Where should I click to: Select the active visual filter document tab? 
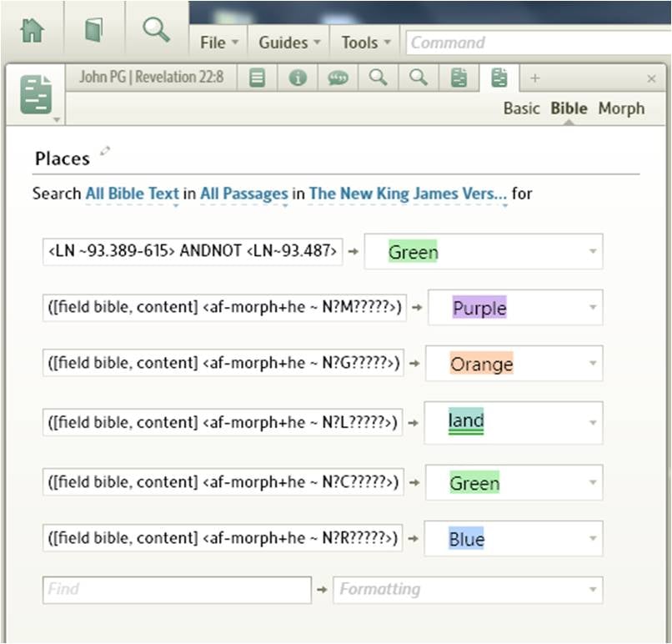(499, 78)
